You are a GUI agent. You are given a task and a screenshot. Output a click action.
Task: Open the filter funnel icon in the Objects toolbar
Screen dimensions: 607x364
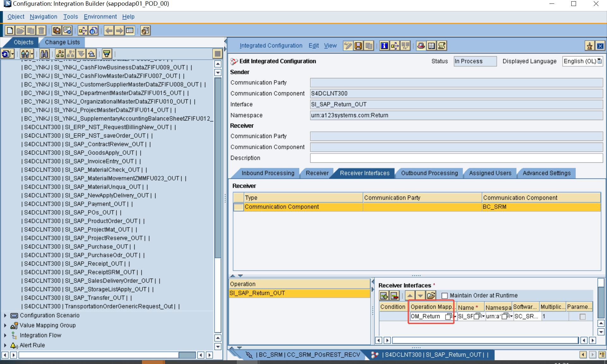click(107, 54)
